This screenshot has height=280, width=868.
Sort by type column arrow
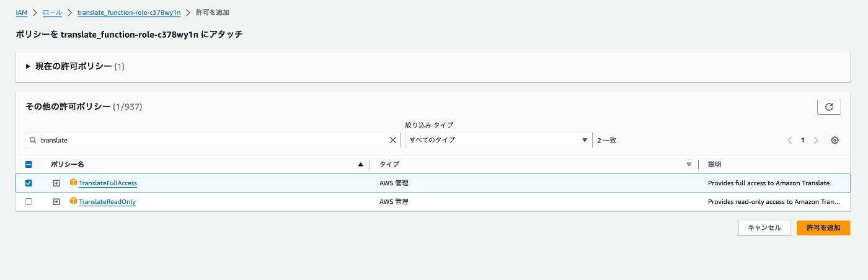689,165
